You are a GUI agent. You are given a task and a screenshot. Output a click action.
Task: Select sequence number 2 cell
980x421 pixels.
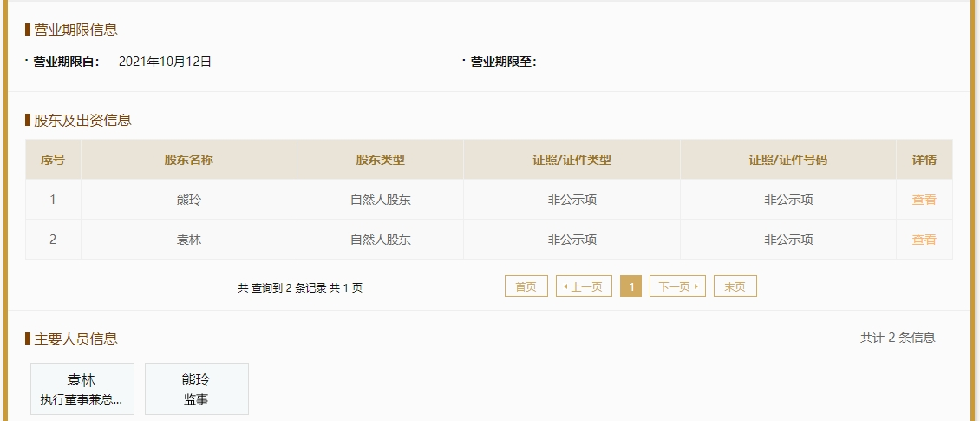(x=53, y=240)
